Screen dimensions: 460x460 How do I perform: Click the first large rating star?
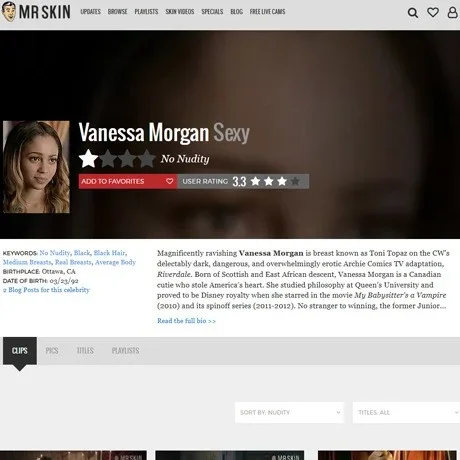88,159
